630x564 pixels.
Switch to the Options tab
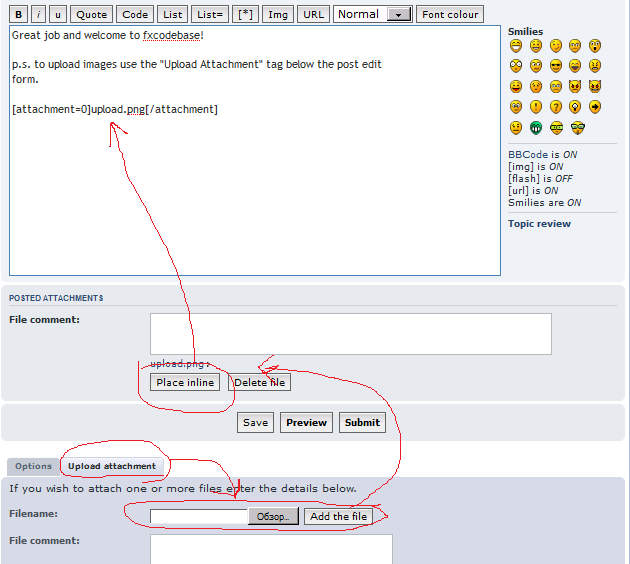(x=33, y=466)
